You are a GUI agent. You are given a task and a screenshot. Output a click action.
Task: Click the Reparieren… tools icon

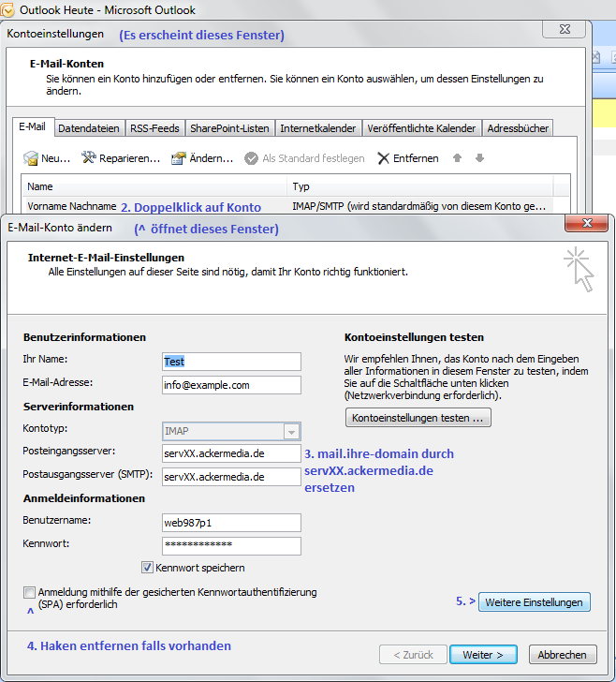point(89,157)
